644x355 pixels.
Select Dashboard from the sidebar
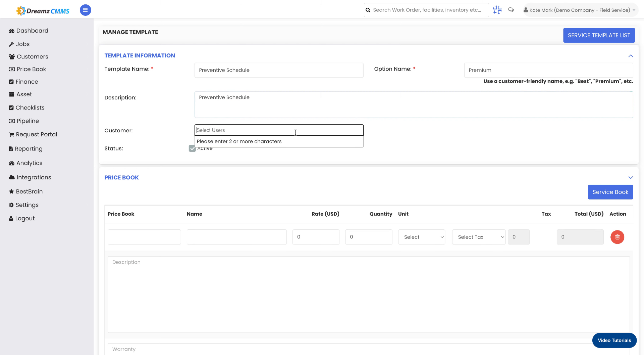click(x=12, y=31)
